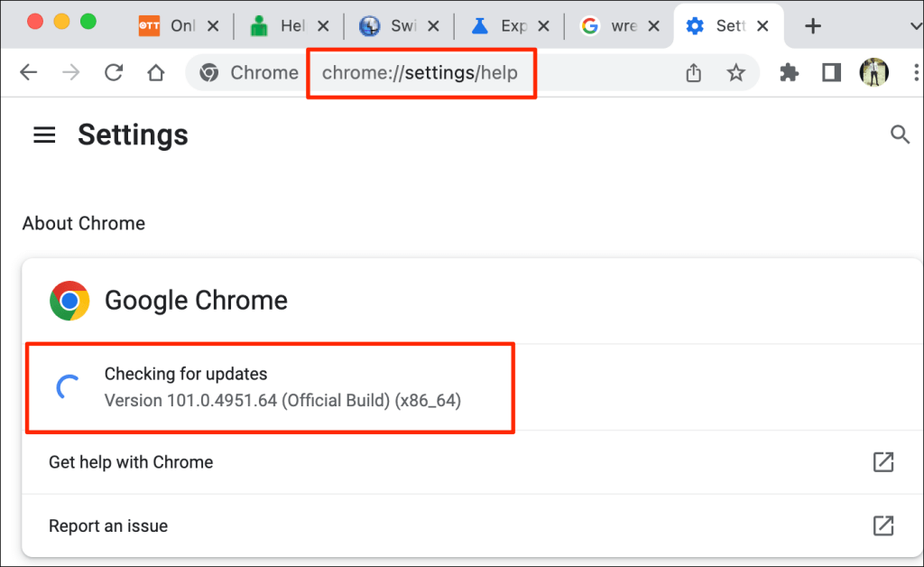Open the Chrome side panel icon
The image size is (924, 567).
(831, 72)
